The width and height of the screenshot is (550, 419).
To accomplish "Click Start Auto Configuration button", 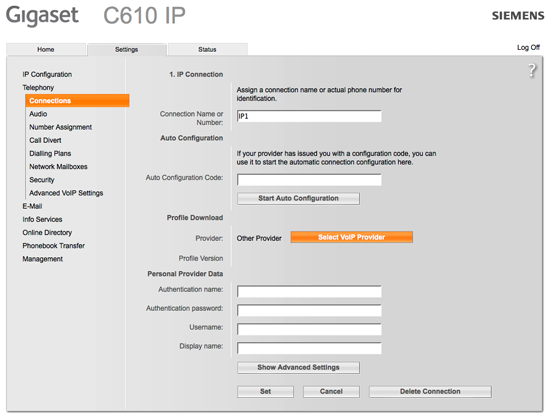I will pyautogui.click(x=299, y=198).
